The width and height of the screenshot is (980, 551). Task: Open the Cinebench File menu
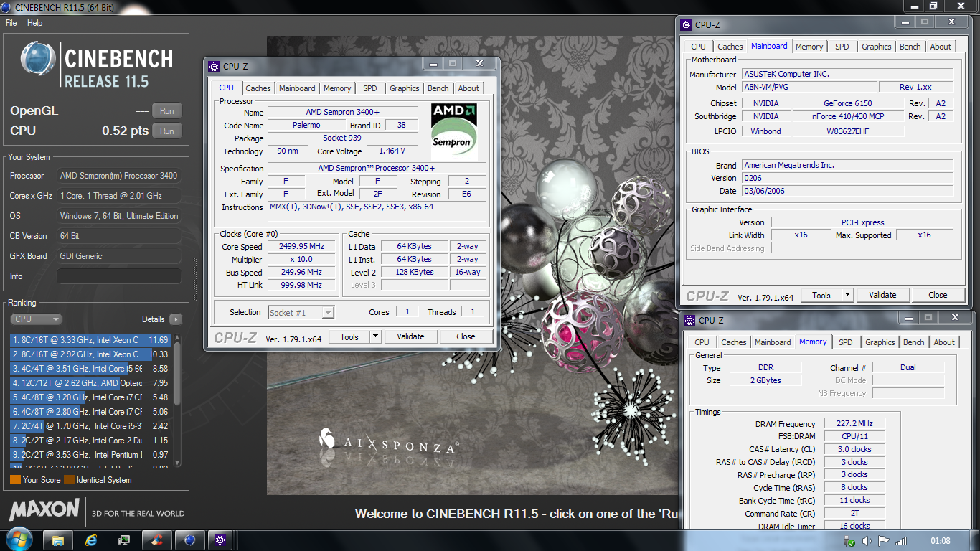[x=11, y=23]
